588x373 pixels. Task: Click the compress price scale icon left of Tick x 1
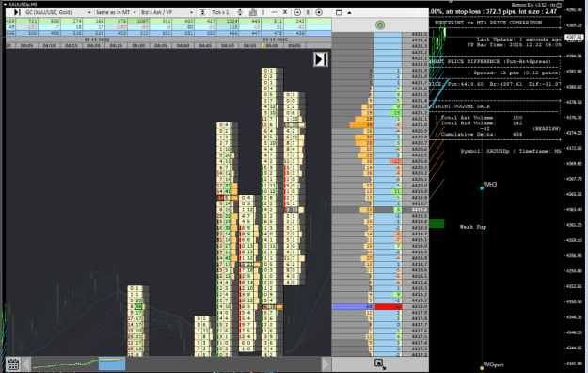202,12
